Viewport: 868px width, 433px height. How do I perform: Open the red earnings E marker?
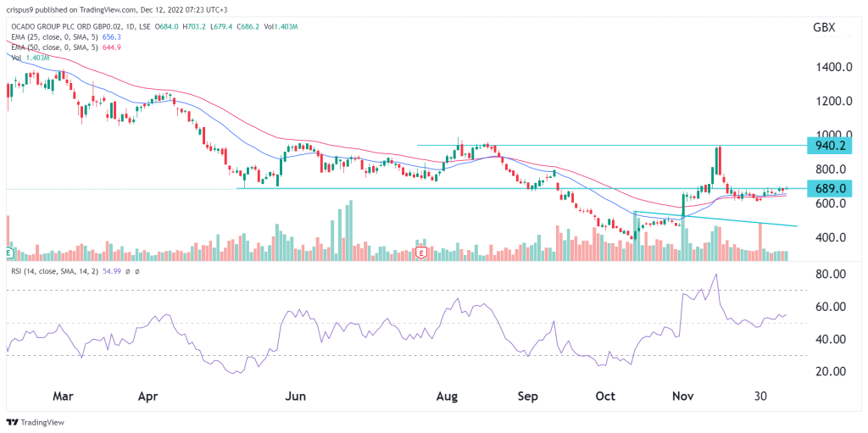tap(420, 253)
